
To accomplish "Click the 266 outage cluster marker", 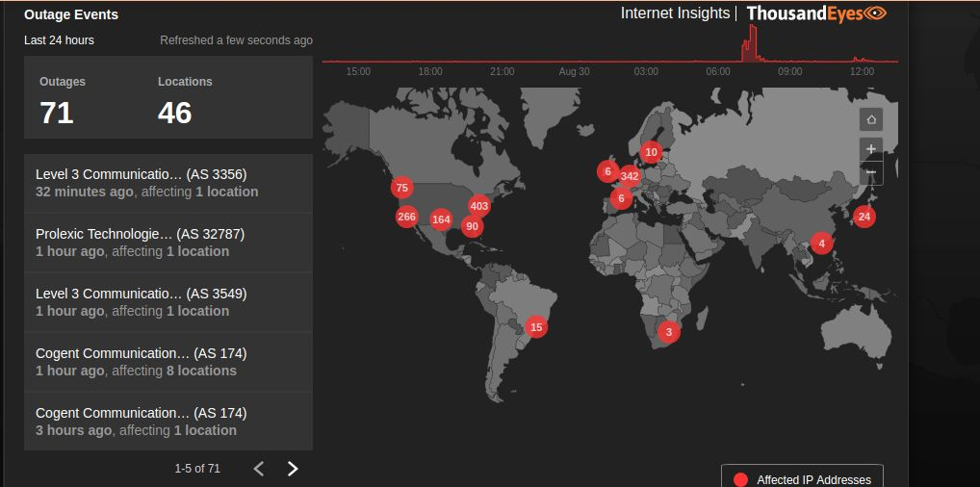I will [406, 217].
